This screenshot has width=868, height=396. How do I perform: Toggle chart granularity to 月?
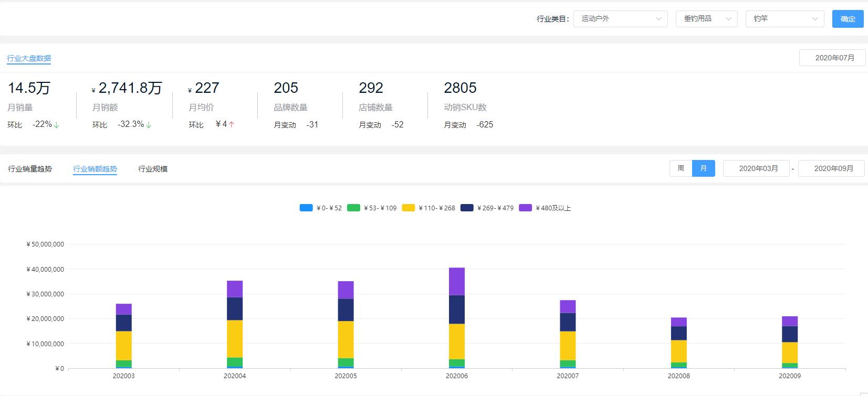tap(703, 168)
